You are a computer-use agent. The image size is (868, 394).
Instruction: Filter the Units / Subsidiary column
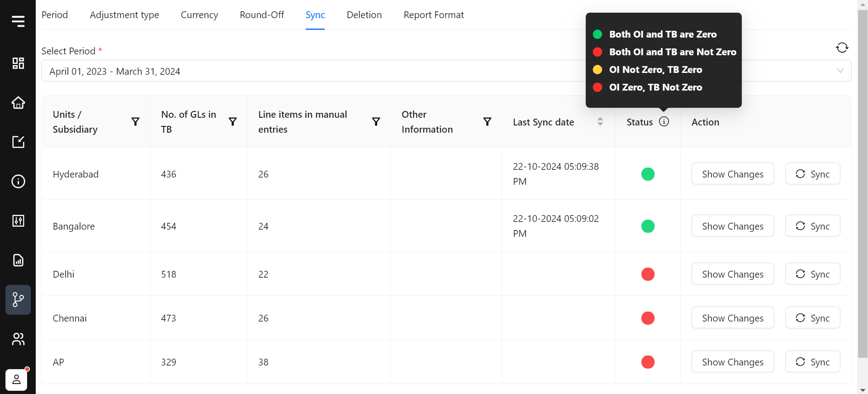(135, 121)
